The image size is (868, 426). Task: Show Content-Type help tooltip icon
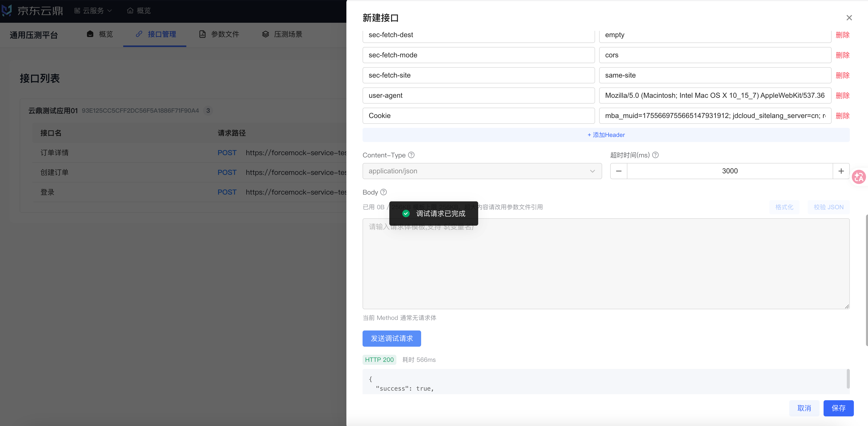pos(411,155)
